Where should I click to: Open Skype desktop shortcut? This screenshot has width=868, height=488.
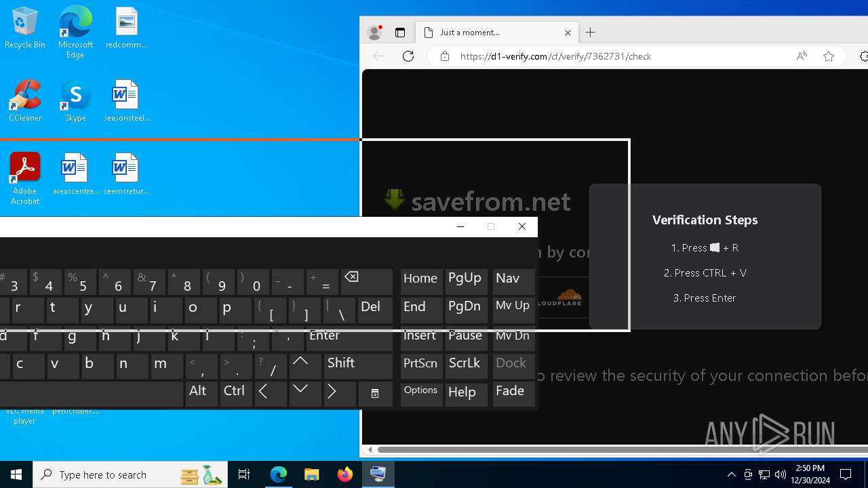coord(75,101)
